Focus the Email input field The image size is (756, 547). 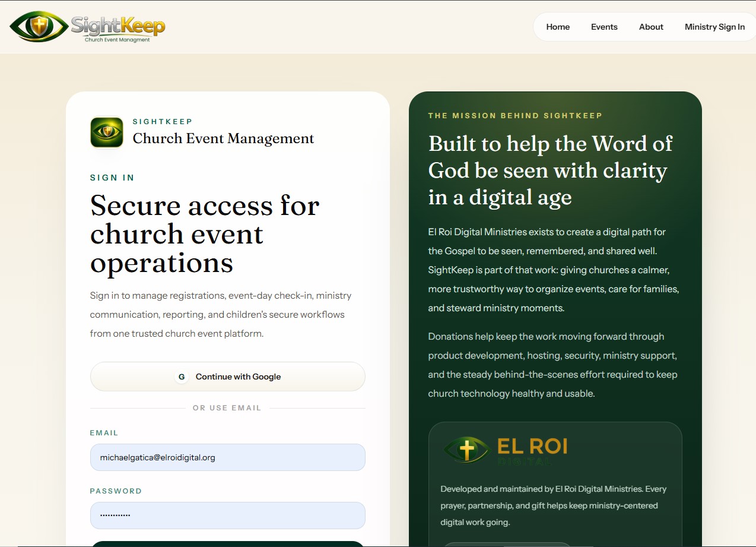pos(228,457)
